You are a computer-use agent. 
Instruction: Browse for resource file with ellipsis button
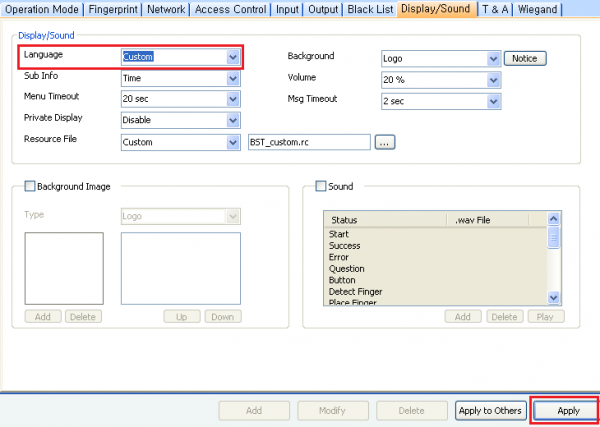[x=385, y=142]
